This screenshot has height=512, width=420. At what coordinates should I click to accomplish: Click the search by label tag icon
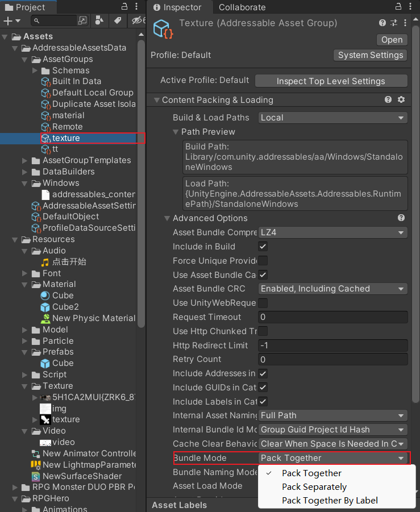pos(117,21)
